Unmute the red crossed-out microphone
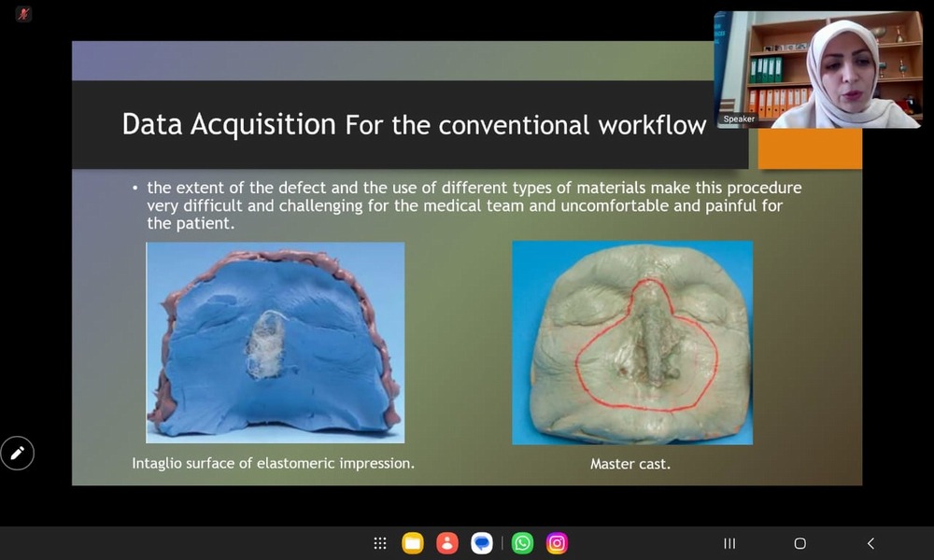Screen dimensions: 934x560 tap(23, 14)
